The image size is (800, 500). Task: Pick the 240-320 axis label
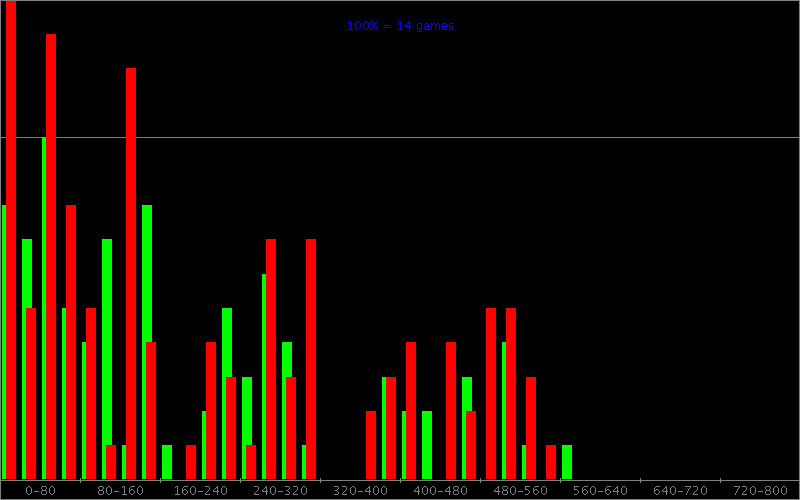[x=281, y=491]
